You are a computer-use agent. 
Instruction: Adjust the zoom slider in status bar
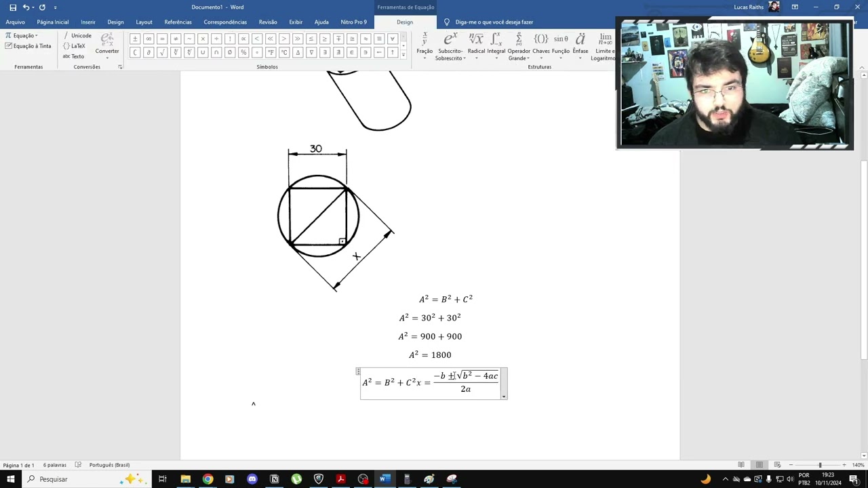click(x=819, y=465)
